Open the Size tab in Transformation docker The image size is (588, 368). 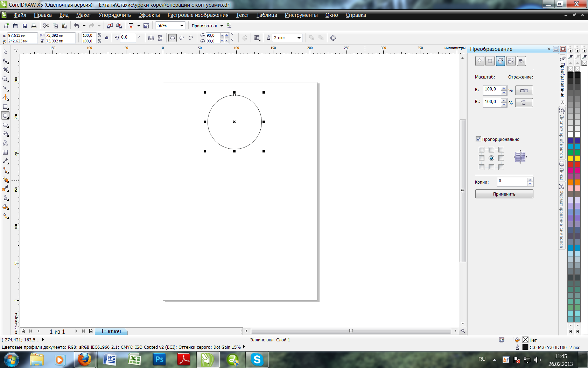(511, 61)
